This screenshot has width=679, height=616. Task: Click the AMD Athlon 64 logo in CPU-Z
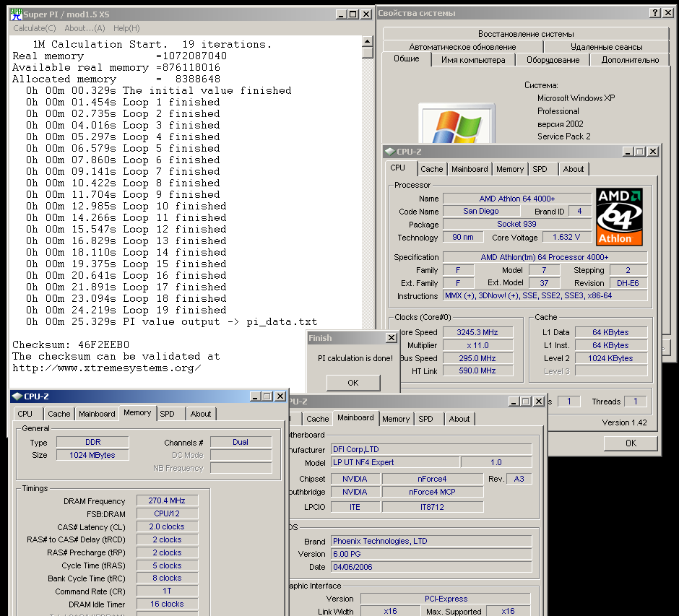click(x=619, y=217)
